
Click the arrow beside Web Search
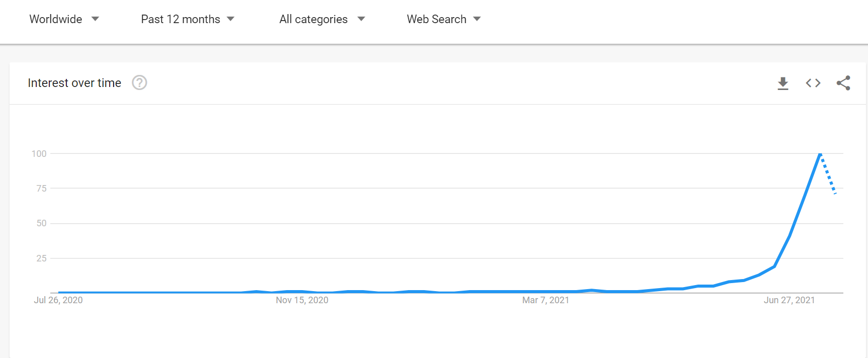pyautogui.click(x=477, y=19)
